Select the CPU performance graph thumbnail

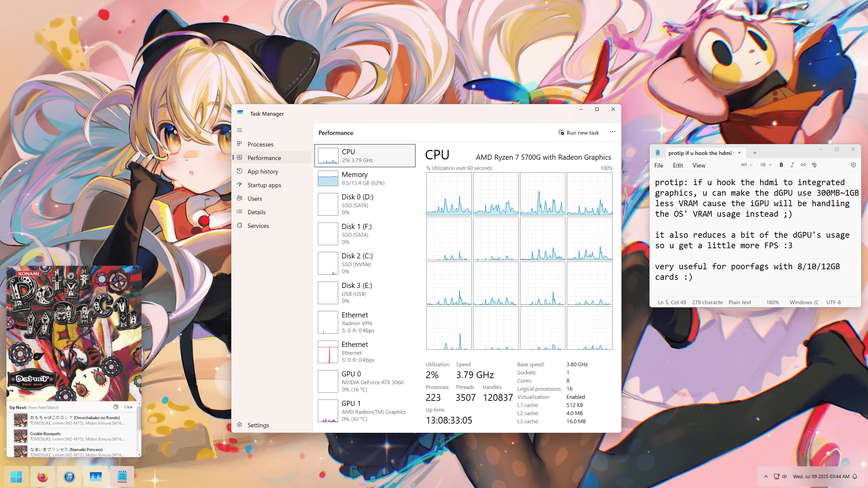328,156
